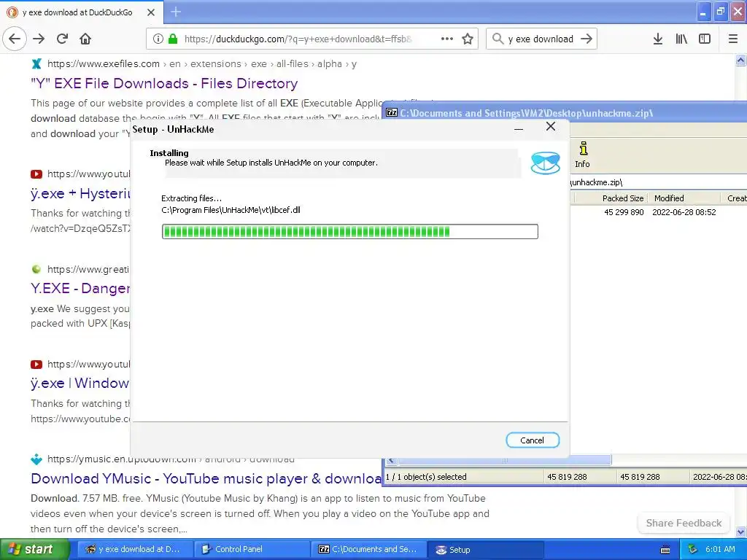Toggle the Firefox sidebar view
The height and width of the screenshot is (560, 747).
point(705,39)
